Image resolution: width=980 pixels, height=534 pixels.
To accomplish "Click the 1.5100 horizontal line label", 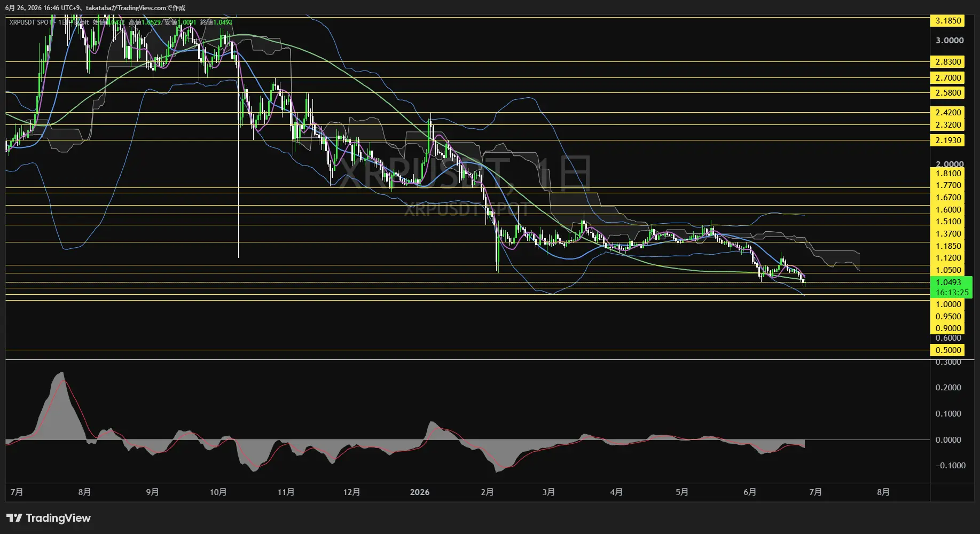I will (948, 222).
